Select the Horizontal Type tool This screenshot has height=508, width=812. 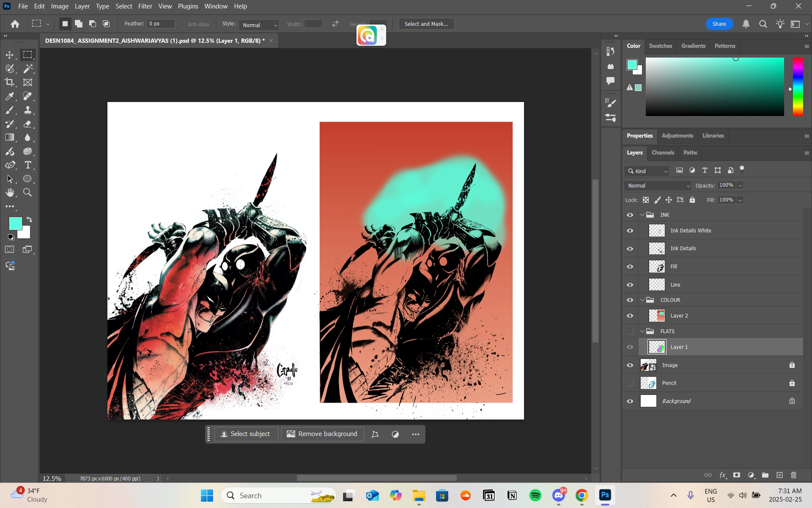point(28,166)
